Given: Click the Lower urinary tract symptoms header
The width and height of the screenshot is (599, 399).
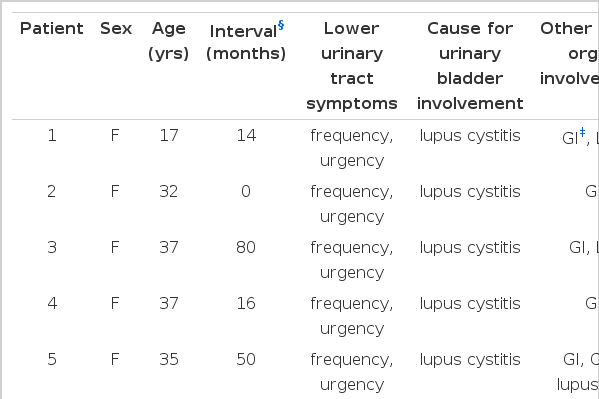Looking at the screenshot, I should click(352, 66).
